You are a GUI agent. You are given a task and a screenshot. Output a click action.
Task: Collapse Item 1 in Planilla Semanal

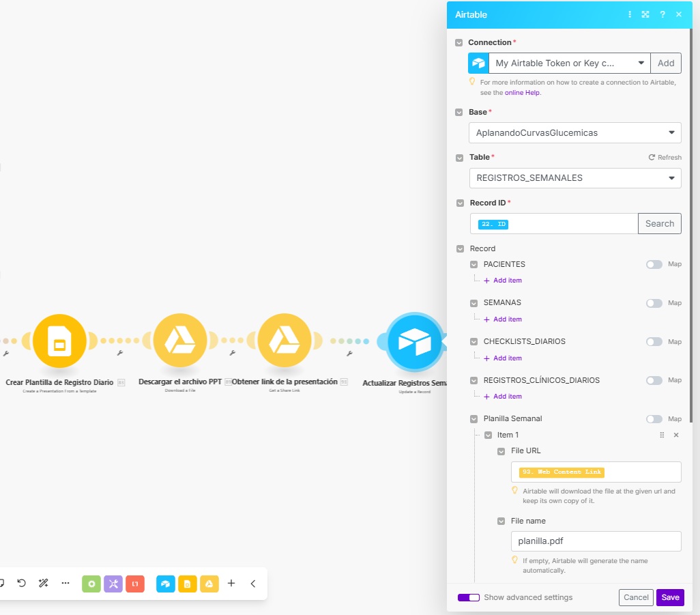[488, 435]
